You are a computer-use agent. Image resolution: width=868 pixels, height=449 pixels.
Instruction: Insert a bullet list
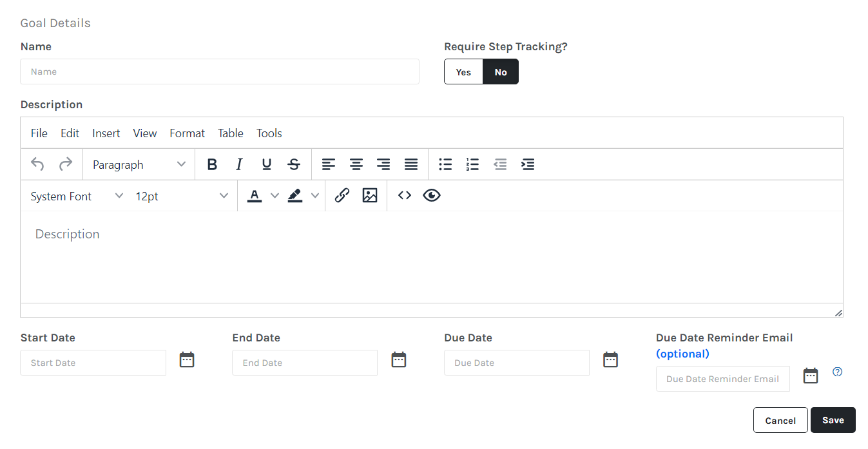point(445,165)
